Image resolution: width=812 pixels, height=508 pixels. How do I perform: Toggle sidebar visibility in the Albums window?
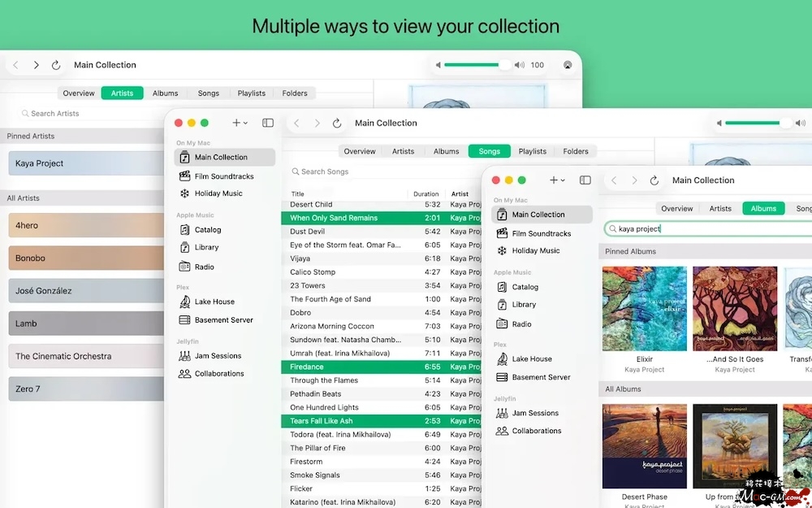point(585,180)
